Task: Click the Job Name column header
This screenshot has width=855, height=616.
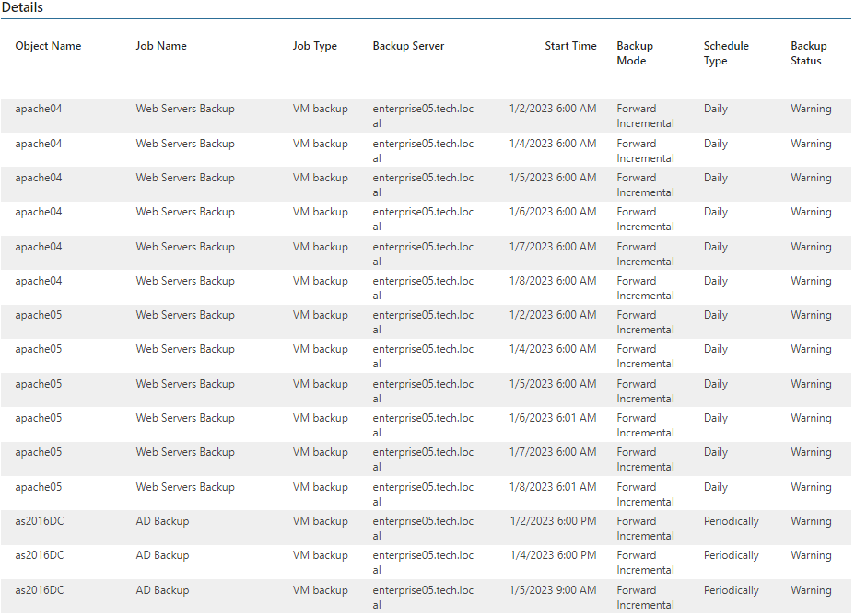Action: (161, 46)
